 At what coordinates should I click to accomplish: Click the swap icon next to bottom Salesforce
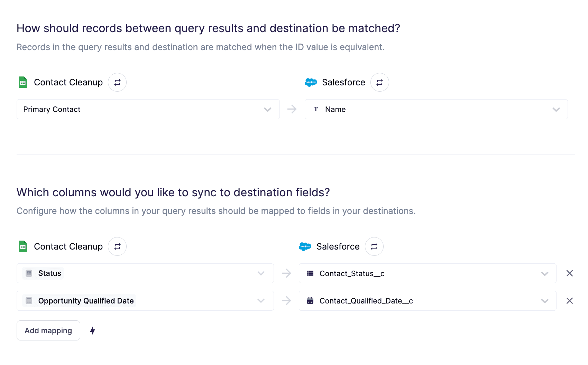point(374,246)
